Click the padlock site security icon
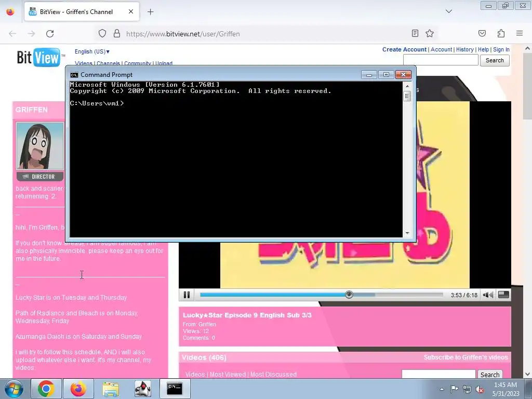This screenshot has width=532, height=399. 117,33
